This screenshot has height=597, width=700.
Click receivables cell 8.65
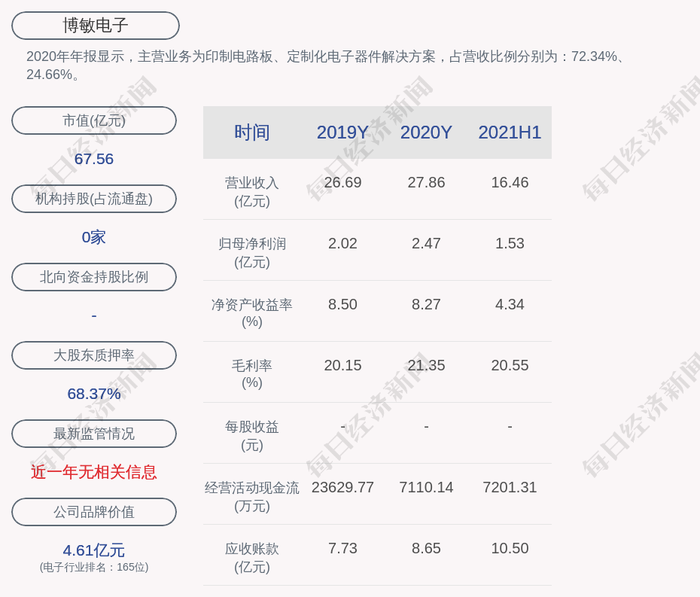click(x=426, y=548)
